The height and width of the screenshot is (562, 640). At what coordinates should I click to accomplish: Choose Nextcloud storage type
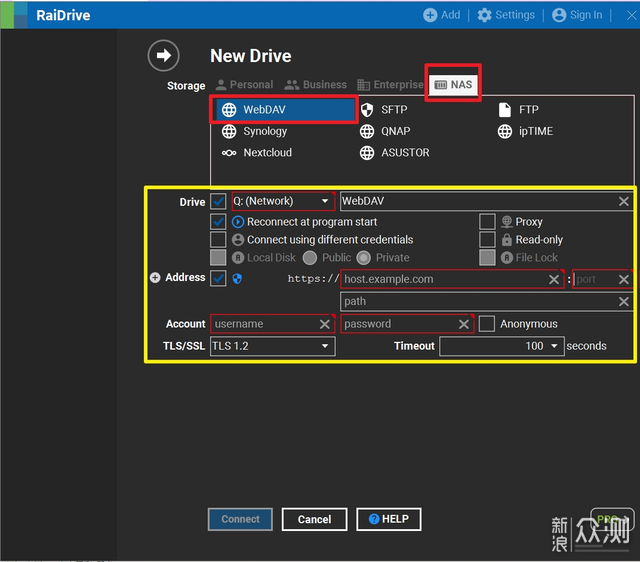pos(257,153)
